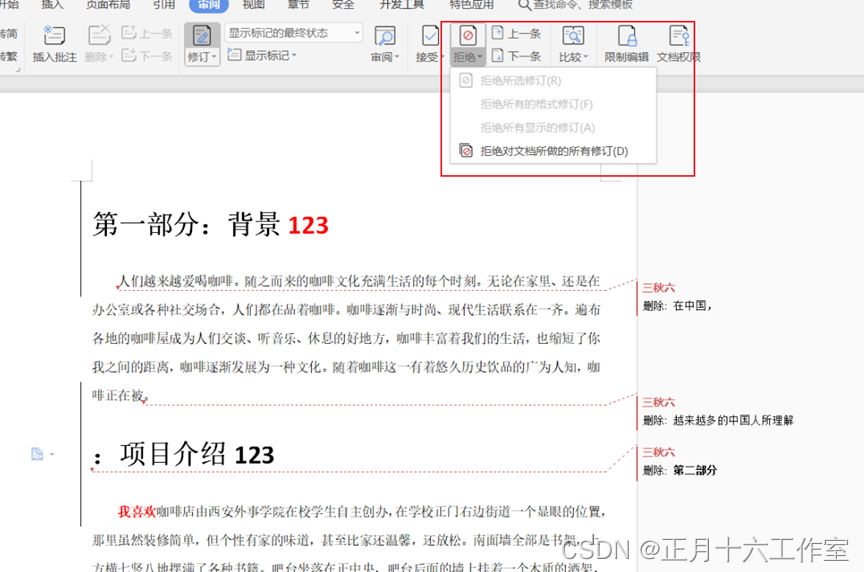This screenshot has height=572, width=864.
Task: Click the Insert Comment (插入批注) icon
Action: pos(54,35)
